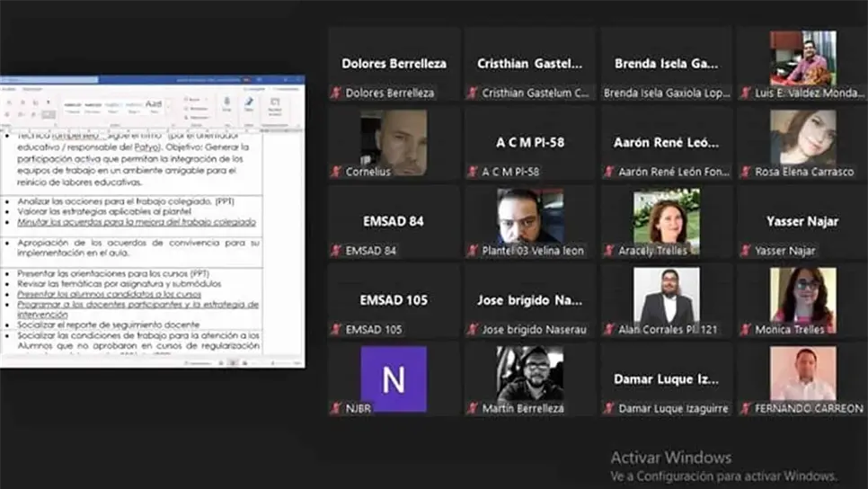Click muted mic icon beside Yasser Najar
868x489 pixels.
pos(745,251)
